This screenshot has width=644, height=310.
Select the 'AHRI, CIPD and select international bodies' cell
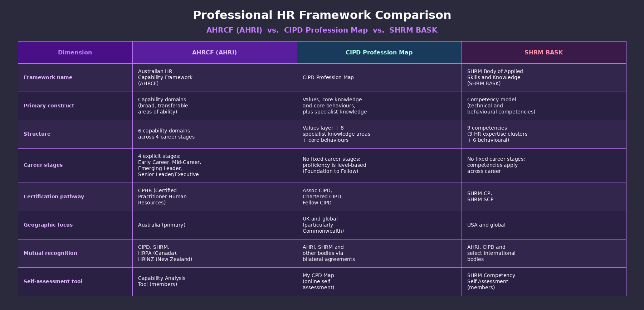tap(544, 253)
